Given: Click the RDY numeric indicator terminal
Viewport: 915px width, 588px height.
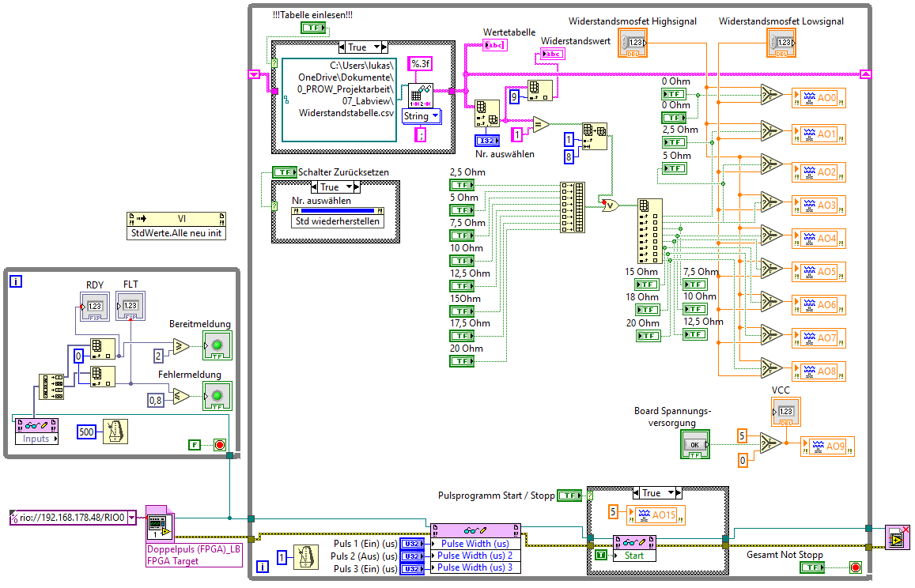Looking at the screenshot, I should click(x=95, y=307).
